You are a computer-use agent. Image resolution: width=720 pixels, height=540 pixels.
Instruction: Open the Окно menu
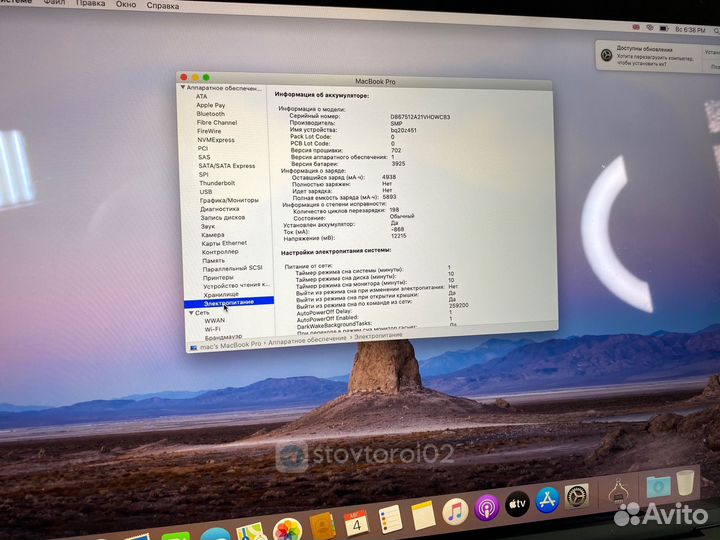click(x=126, y=5)
